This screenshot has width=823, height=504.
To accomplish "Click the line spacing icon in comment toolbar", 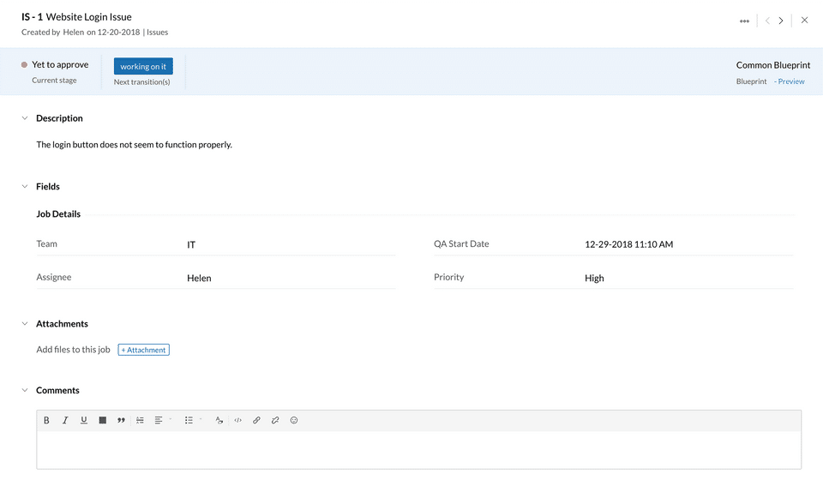I will pyautogui.click(x=140, y=420).
